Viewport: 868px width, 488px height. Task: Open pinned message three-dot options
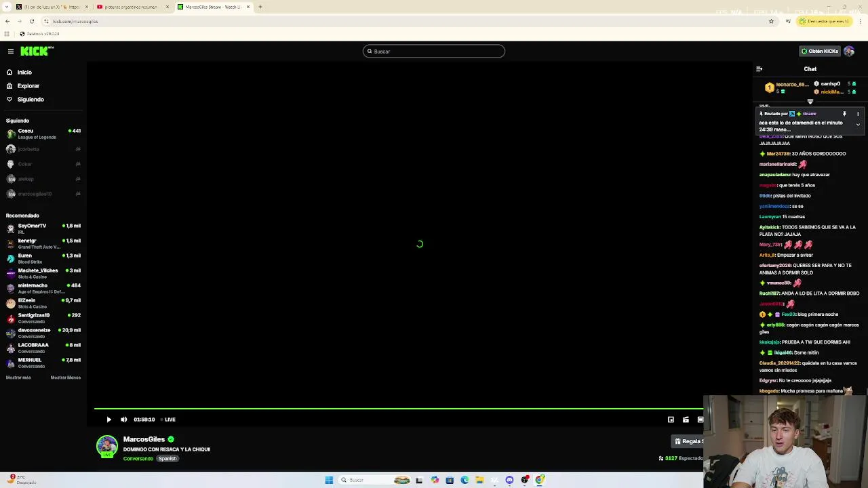click(858, 114)
